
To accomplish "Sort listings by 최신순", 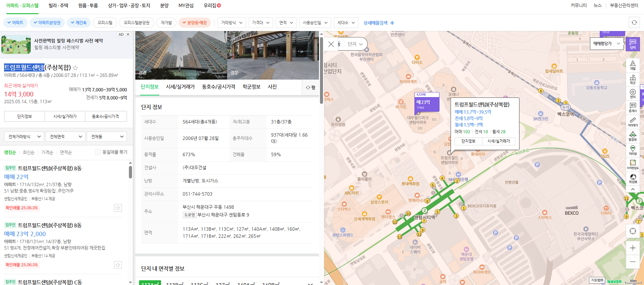I will pyautogui.click(x=29, y=152).
